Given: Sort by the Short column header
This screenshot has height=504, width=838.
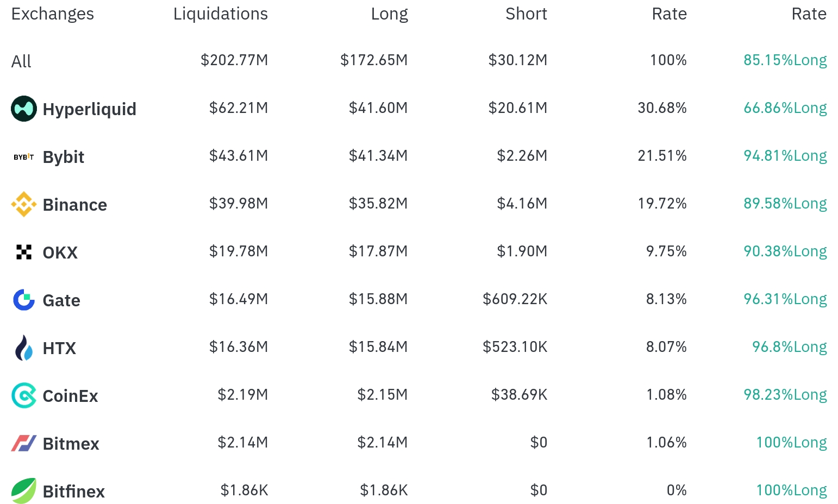Looking at the screenshot, I should (526, 14).
